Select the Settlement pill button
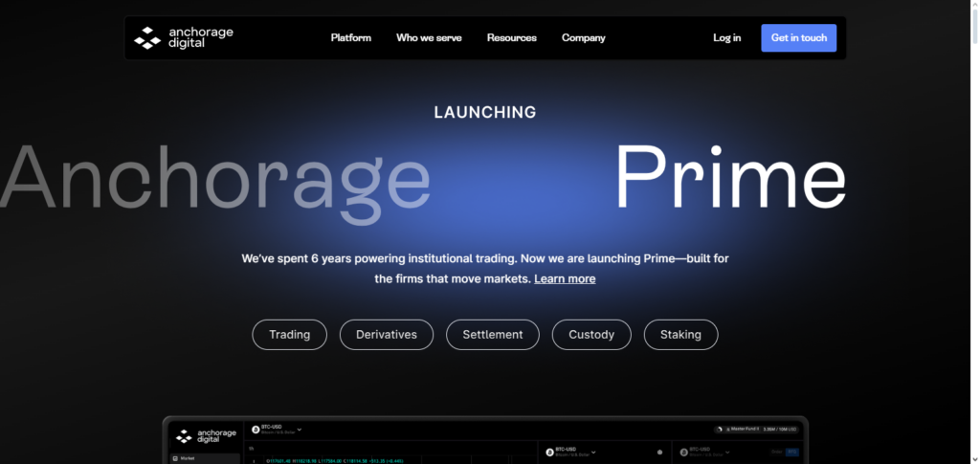 click(x=492, y=335)
